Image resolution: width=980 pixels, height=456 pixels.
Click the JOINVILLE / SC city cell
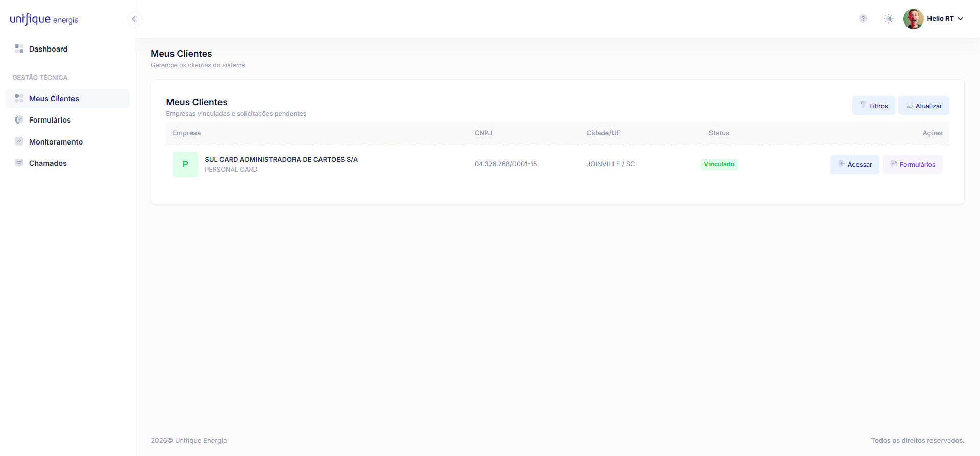pyautogui.click(x=611, y=164)
